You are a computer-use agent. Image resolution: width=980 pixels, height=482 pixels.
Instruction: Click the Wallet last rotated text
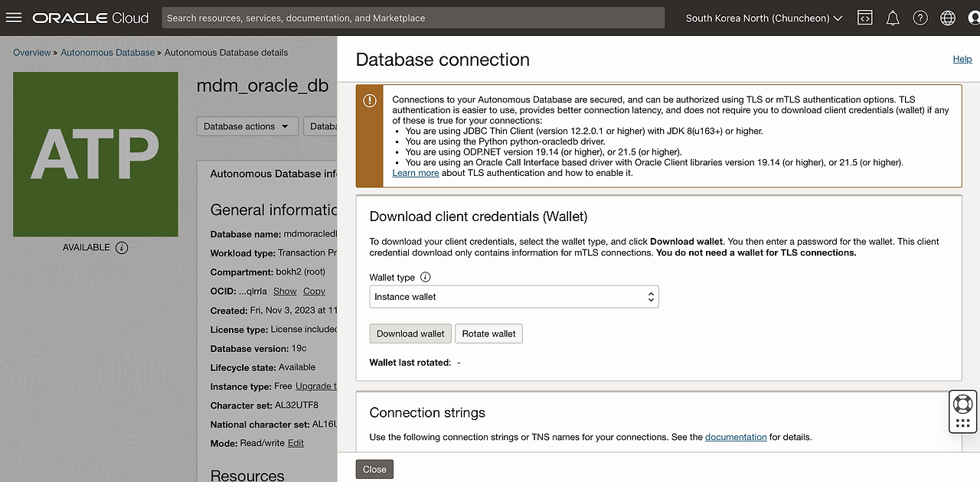[x=410, y=362]
